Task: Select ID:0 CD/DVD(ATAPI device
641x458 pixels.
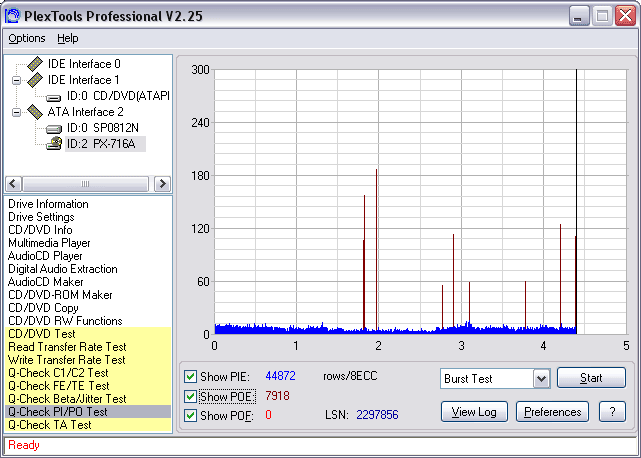Action: point(118,96)
